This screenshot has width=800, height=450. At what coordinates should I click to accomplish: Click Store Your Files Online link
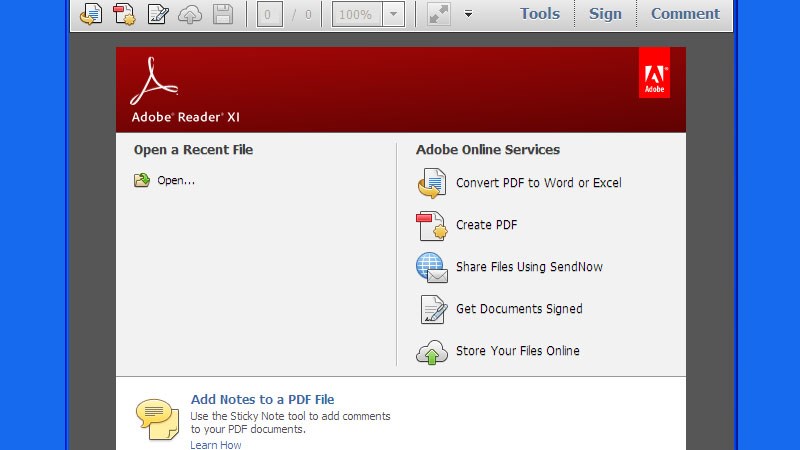[x=518, y=351]
